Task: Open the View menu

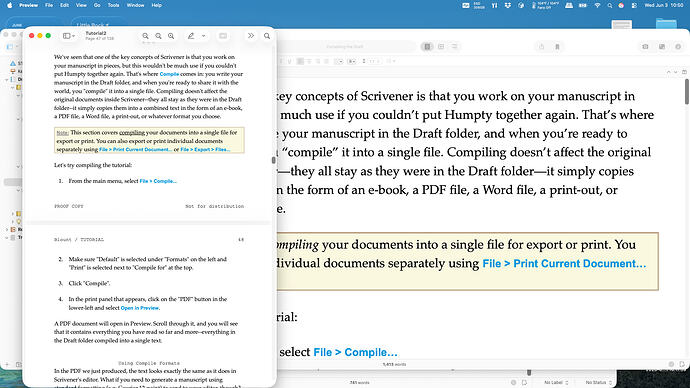Action: (81, 5)
